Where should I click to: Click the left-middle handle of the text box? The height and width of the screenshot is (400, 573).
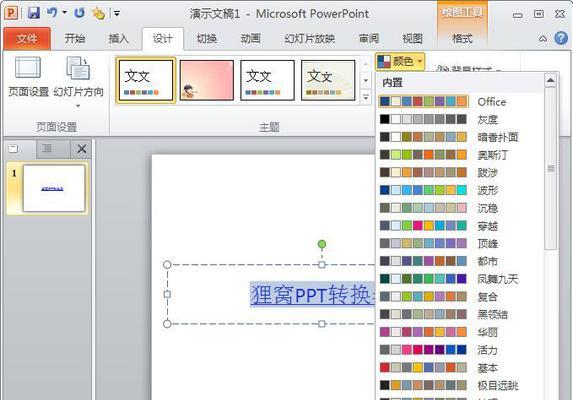pos(167,294)
